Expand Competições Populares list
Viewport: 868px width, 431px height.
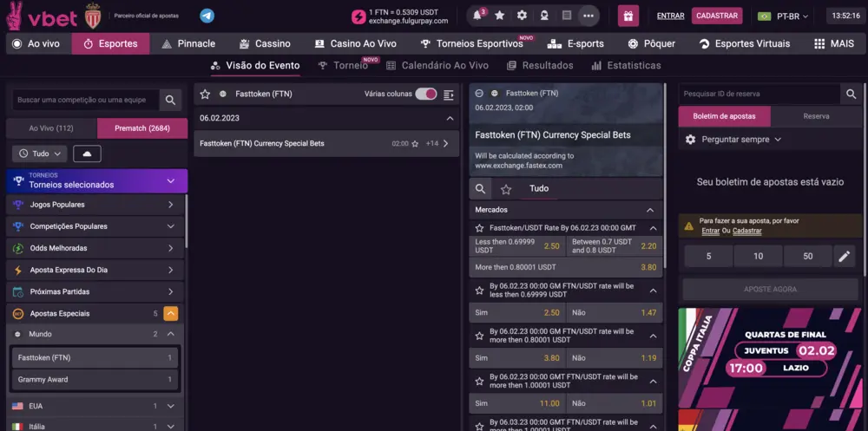point(170,226)
